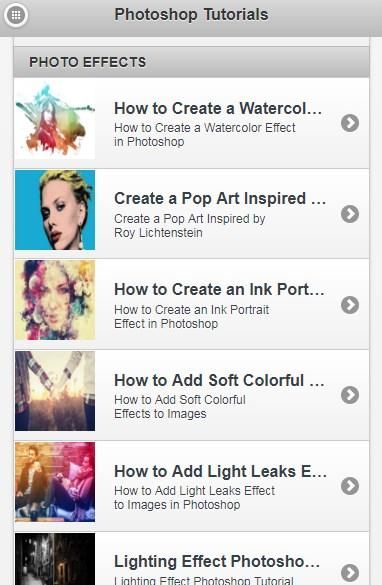Screen dimensions: 382x585
Task: Tap arrow icon for Lighting Effect tutorial
Action: pyautogui.click(x=350, y=573)
